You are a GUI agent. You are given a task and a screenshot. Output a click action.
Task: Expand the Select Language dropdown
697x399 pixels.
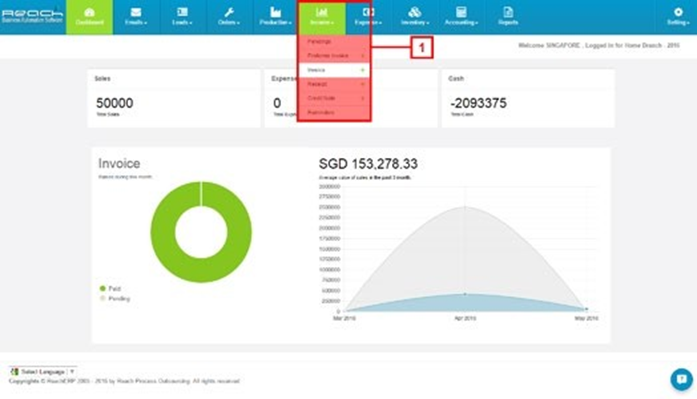pos(43,371)
